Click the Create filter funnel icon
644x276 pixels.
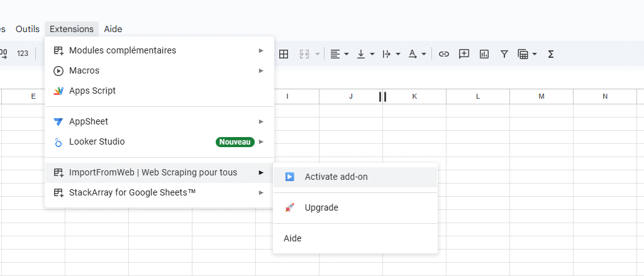[504, 54]
